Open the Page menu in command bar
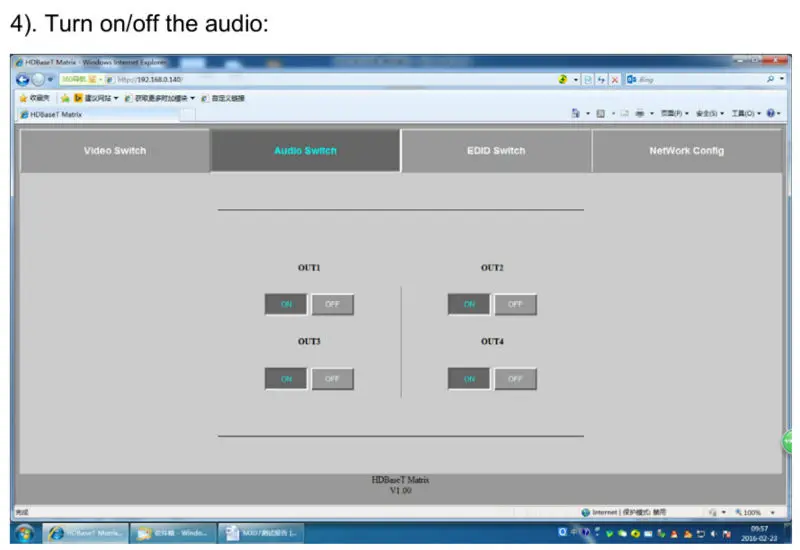The width and height of the screenshot is (800, 550). coord(674,113)
